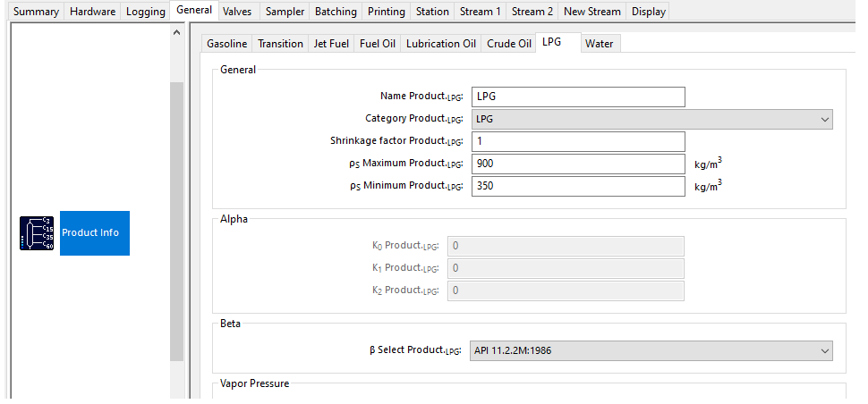868x404 pixels.
Task: Open the Station tab
Action: (x=432, y=12)
